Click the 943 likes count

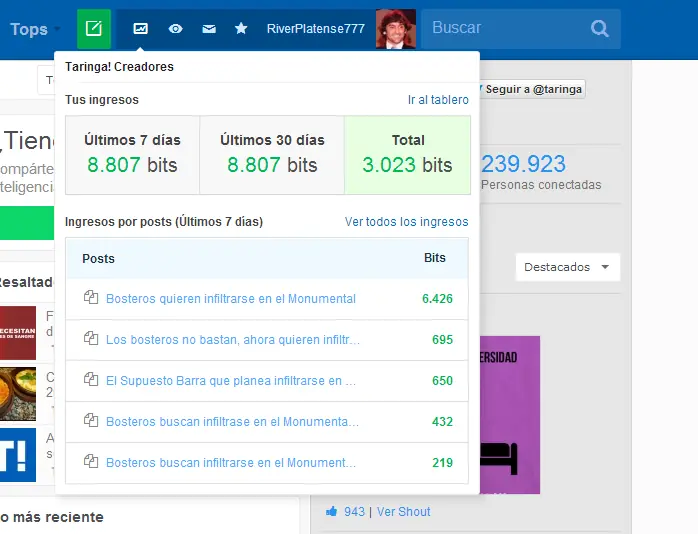pos(354,512)
